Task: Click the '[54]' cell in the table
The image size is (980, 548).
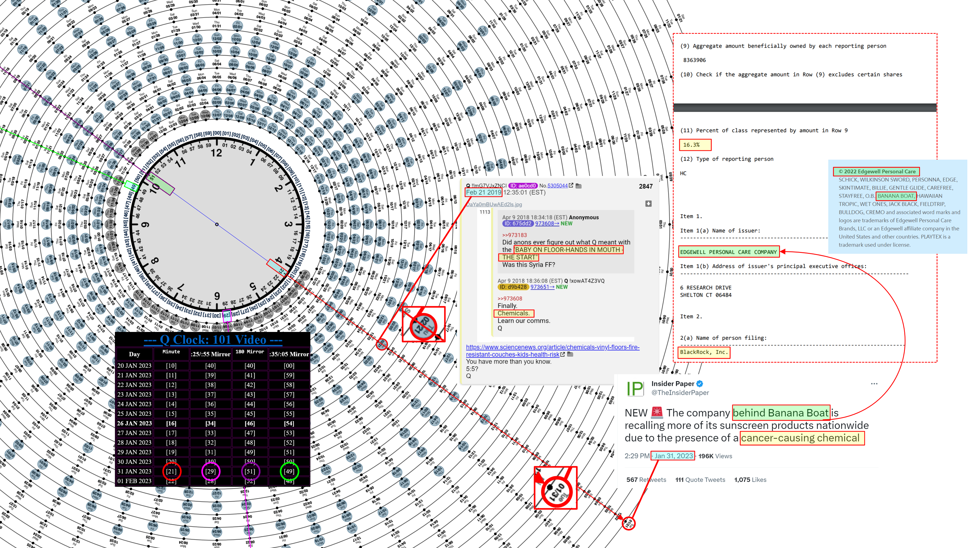Action: click(x=289, y=423)
